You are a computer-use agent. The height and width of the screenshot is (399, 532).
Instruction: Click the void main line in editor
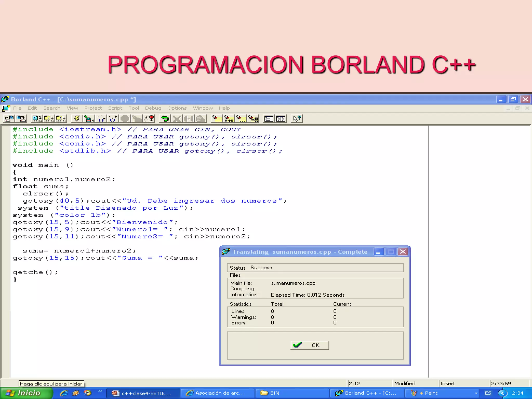[43, 165]
